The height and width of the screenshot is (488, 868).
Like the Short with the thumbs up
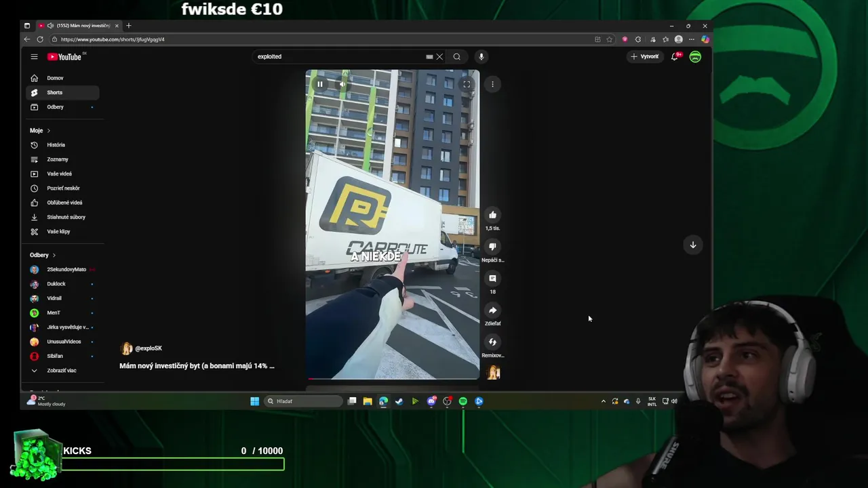tap(492, 215)
